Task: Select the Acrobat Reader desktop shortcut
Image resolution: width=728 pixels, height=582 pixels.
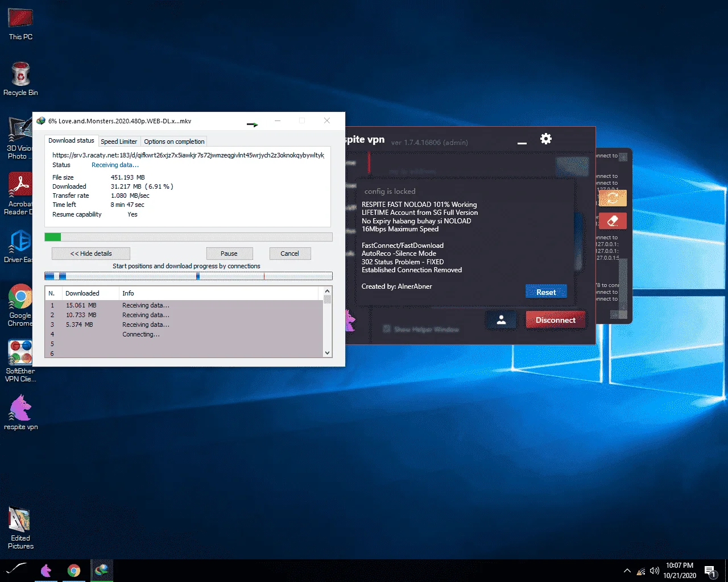Action: [x=19, y=193]
